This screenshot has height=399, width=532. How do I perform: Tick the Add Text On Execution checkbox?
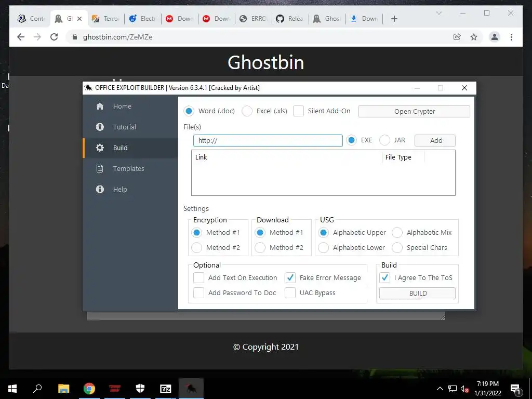(199, 277)
